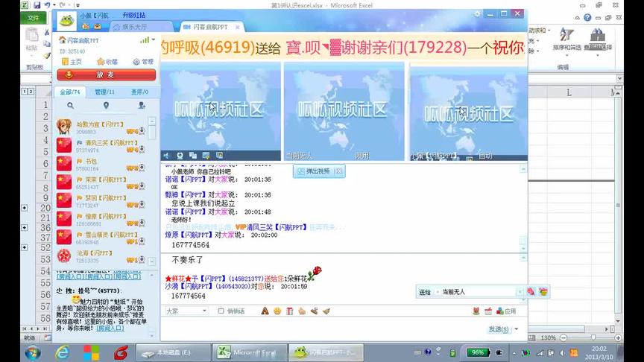Click Excel zoom out minus button
The height and width of the screenshot is (362, 644).
pyautogui.click(x=564, y=337)
